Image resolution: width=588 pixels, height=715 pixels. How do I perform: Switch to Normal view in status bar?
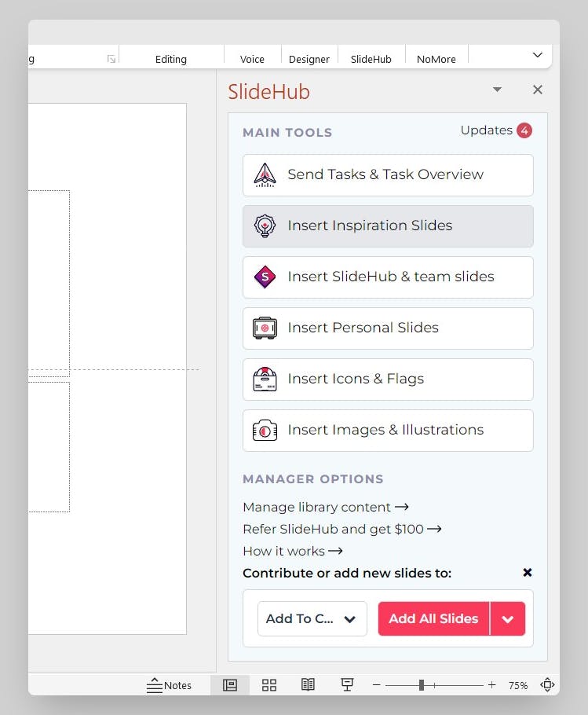point(230,685)
